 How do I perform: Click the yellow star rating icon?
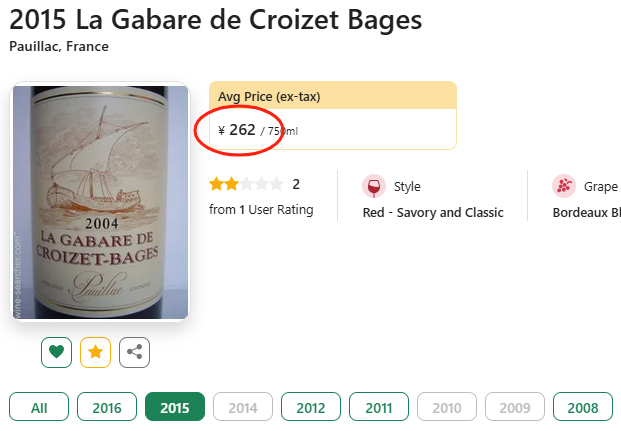click(x=95, y=352)
